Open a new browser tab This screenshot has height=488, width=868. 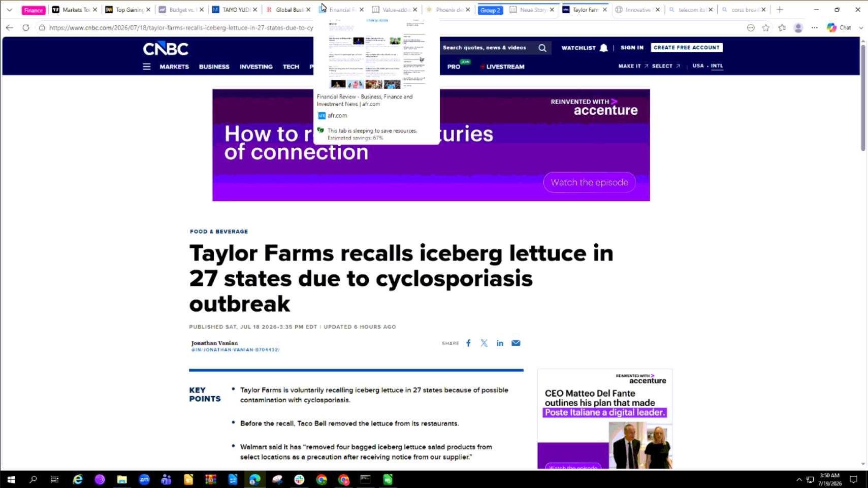(x=780, y=10)
